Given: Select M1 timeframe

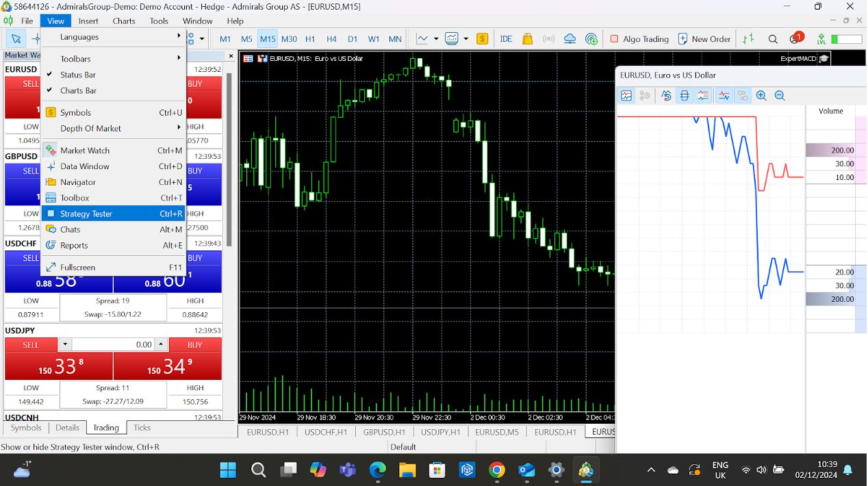Looking at the screenshot, I should tap(225, 39).
